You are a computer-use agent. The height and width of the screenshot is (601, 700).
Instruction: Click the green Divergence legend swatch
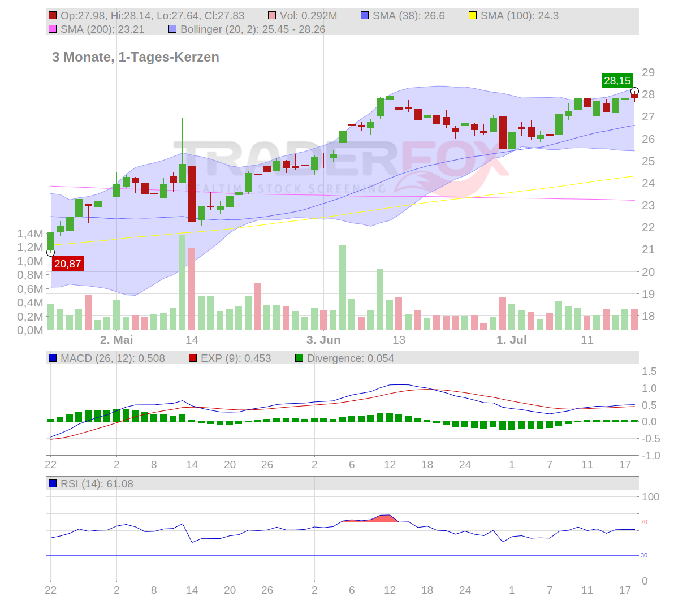299,358
